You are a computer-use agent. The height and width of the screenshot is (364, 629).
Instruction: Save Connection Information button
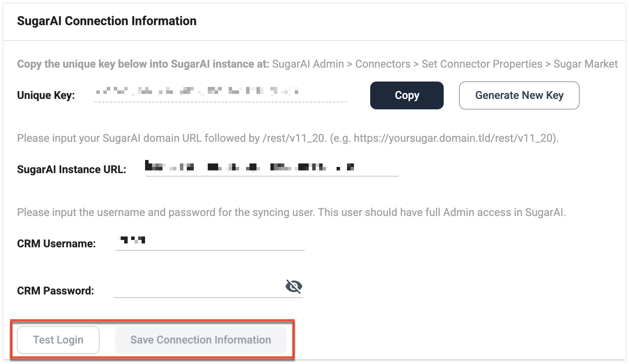pyautogui.click(x=200, y=340)
